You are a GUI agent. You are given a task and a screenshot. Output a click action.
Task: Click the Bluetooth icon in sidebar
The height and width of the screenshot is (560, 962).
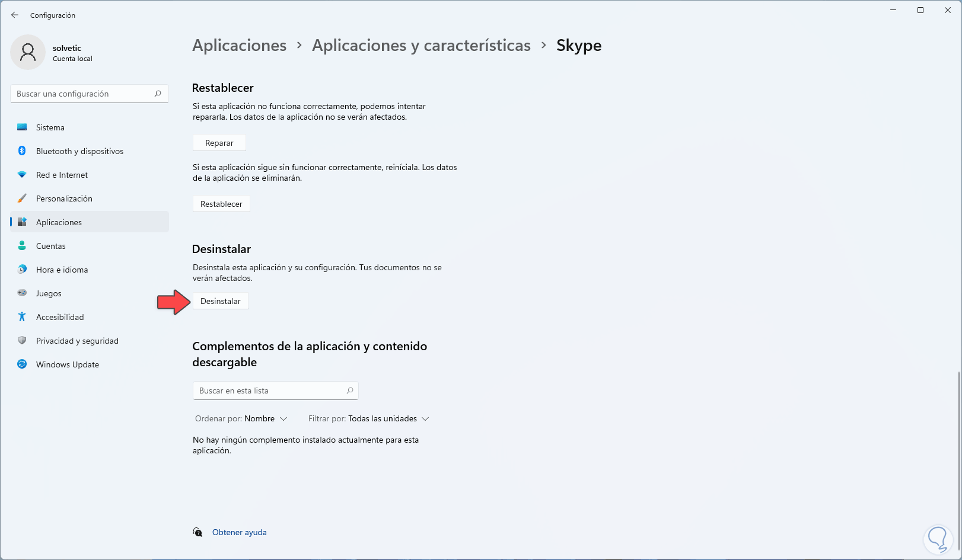pyautogui.click(x=22, y=151)
